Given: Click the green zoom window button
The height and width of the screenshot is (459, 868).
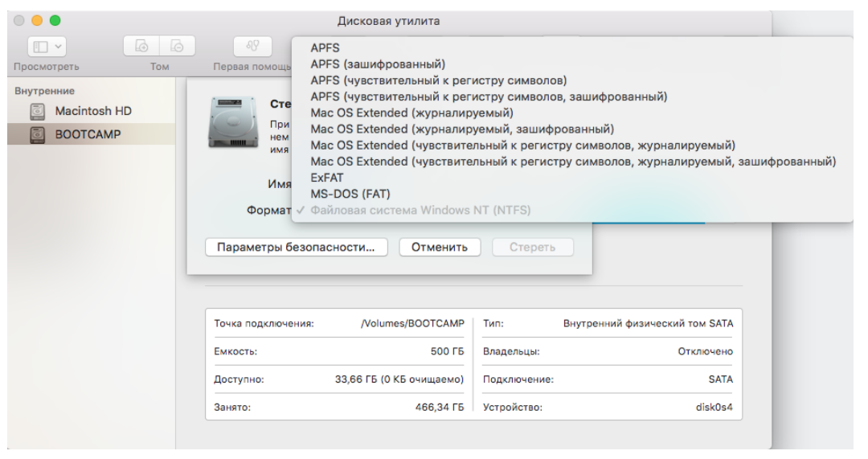Looking at the screenshot, I should [55, 20].
